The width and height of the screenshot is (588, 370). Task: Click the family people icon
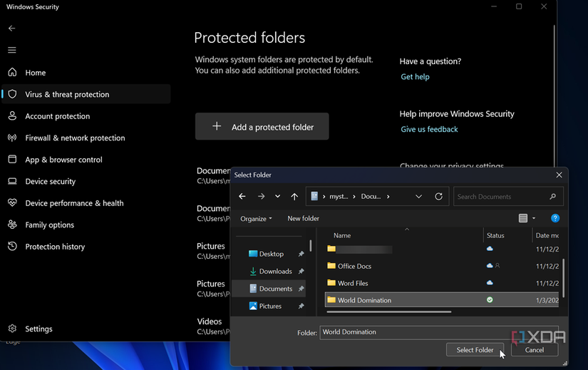click(12, 225)
